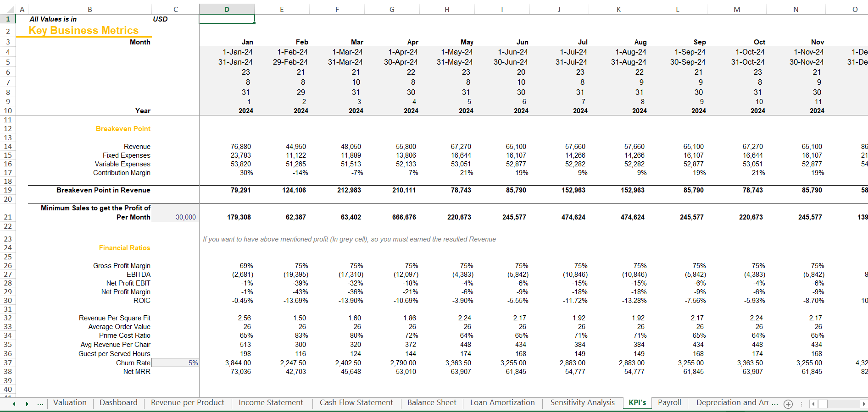Open the Cash Flow Statement tab
Viewport: 868px width, 412px height.
click(x=356, y=403)
